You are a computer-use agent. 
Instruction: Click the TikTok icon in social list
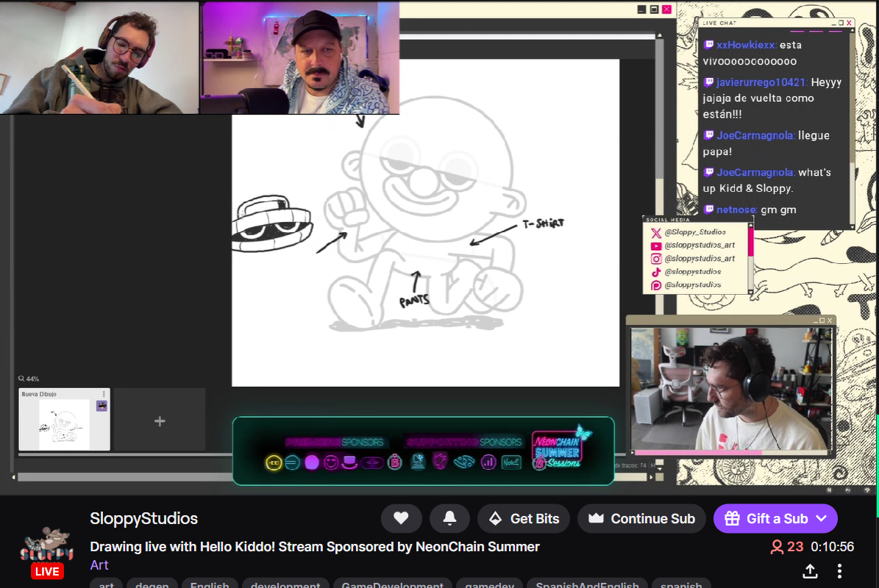click(x=656, y=272)
